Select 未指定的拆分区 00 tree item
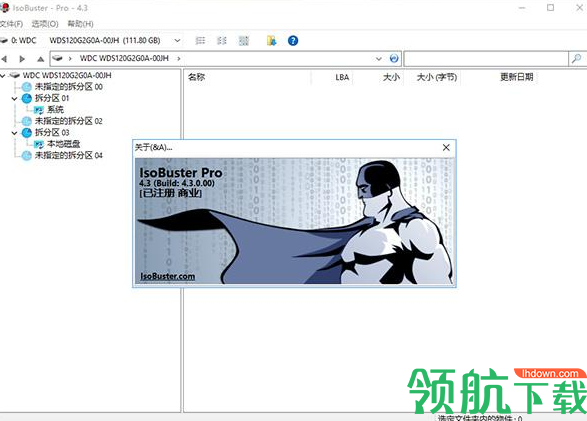The height and width of the screenshot is (421, 587). 69,87
